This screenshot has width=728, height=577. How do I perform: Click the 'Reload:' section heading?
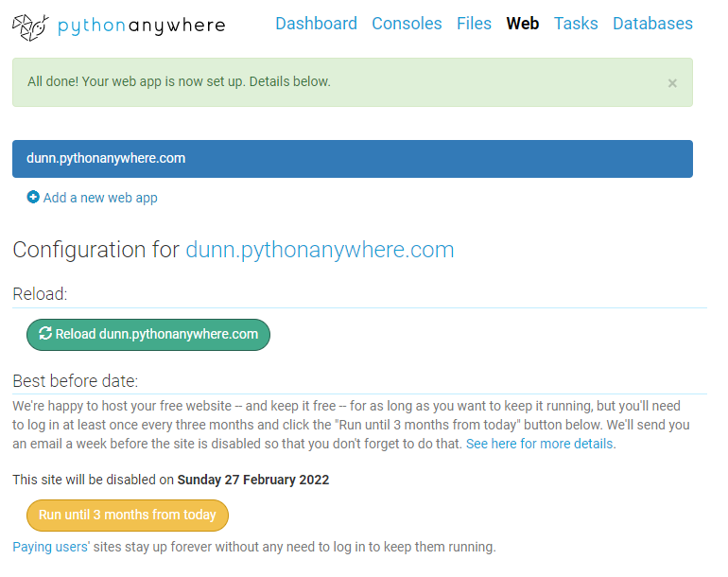pyautogui.click(x=40, y=294)
